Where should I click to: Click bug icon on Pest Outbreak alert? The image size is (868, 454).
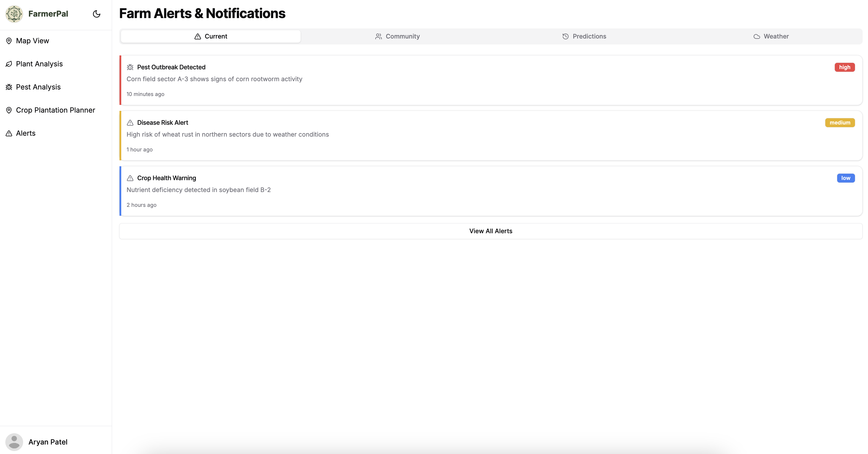point(130,67)
